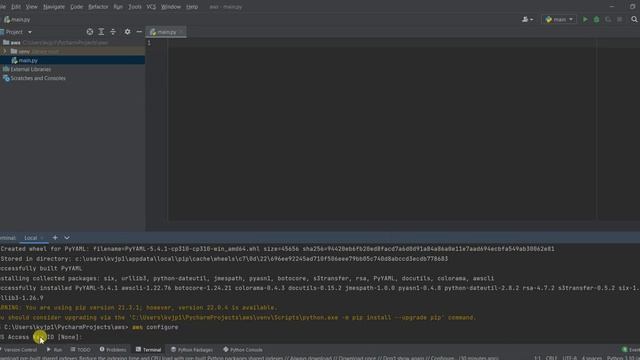Click main.py in the navigation bar
The width and height of the screenshot is (640, 360).
[x=17, y=20]
